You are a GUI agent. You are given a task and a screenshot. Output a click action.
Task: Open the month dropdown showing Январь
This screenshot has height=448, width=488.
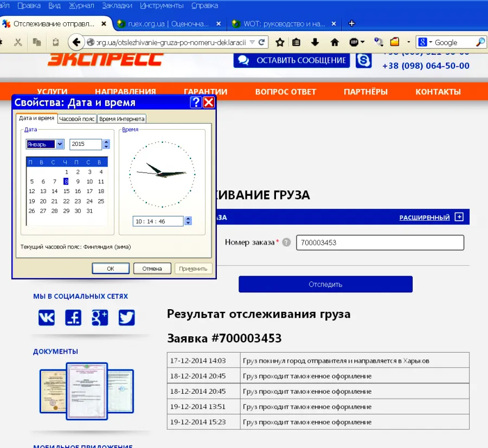60,144
